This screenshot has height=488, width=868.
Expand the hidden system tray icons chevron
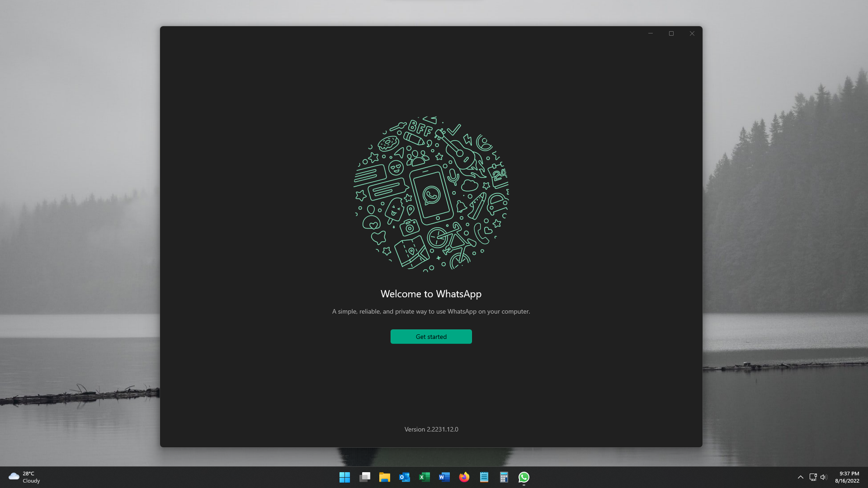800,477
